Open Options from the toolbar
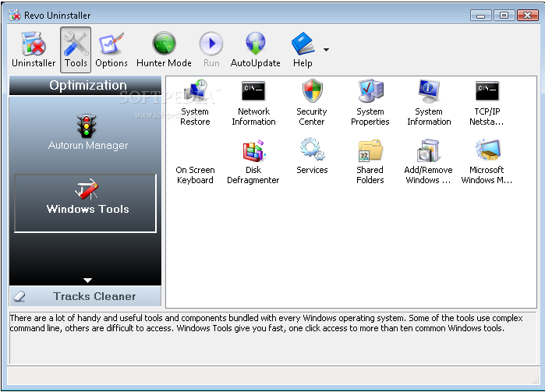Image resolution: width=545 pixels, height=392 pixels. pyautogui.click(x=111, y=50)
